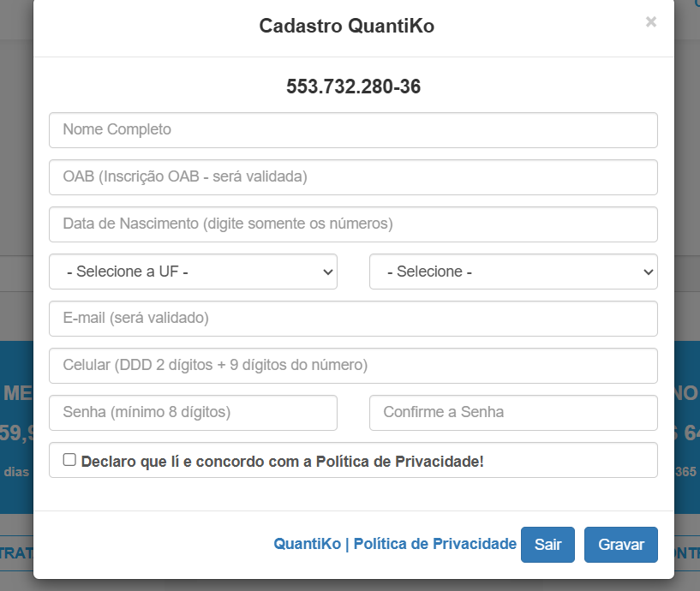Viewport: 700px width, 591px height.
Task: Click the Declaro que li e concordo label
Action: pos(282,461)
